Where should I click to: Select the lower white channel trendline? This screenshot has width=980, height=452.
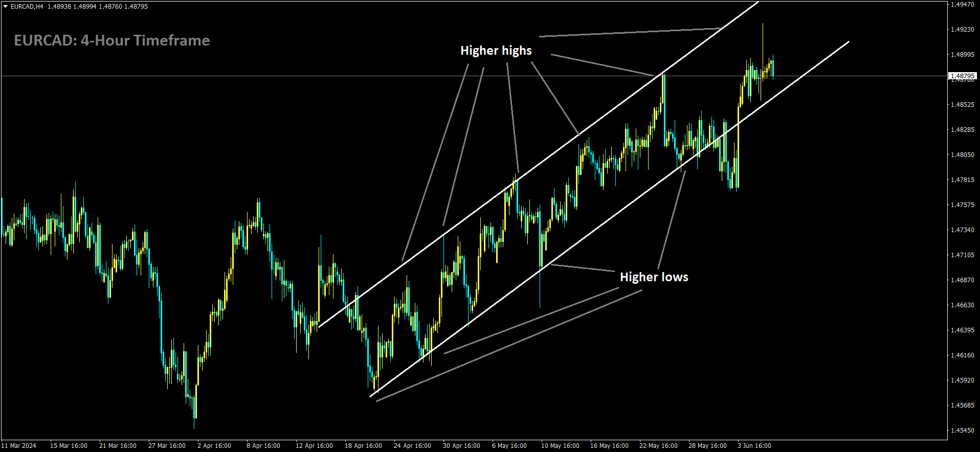pos(609,219)
